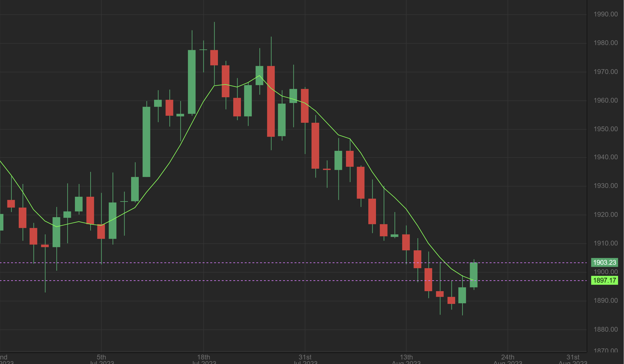Click the tall green candle below 1960
This screenshot has height=364, width=624.
pos(146,142)
